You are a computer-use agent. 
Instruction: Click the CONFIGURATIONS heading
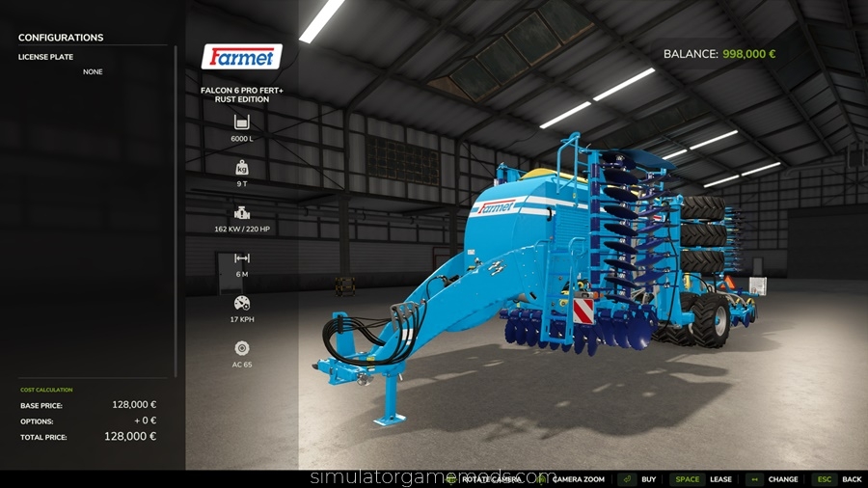(x=61, y=38)
